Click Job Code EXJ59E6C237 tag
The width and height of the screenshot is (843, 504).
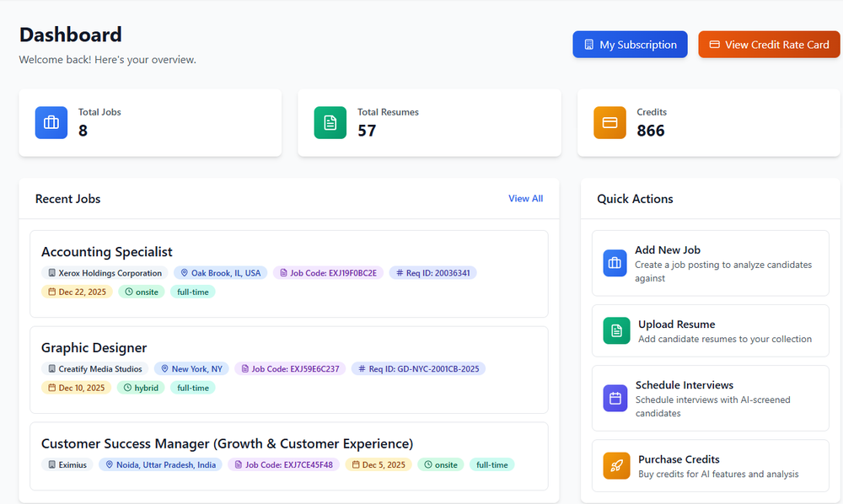tap(290, 368)
